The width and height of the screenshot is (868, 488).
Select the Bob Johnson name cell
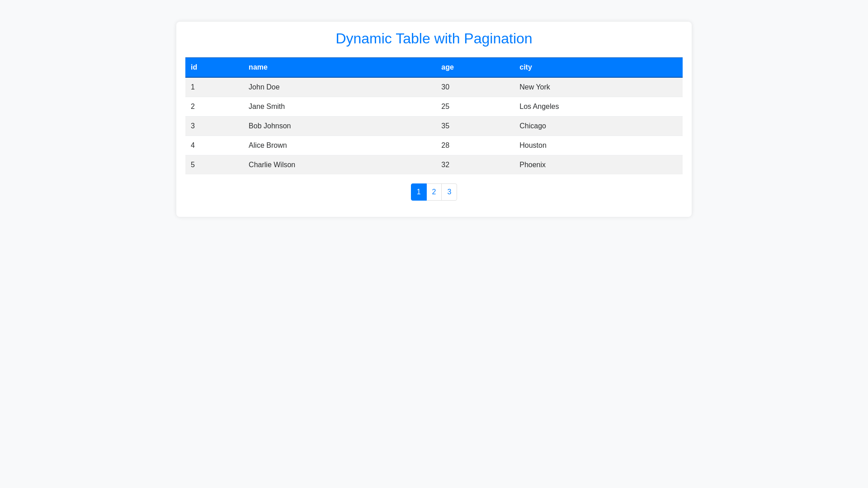pyautogui.click(x=340, y=126)
